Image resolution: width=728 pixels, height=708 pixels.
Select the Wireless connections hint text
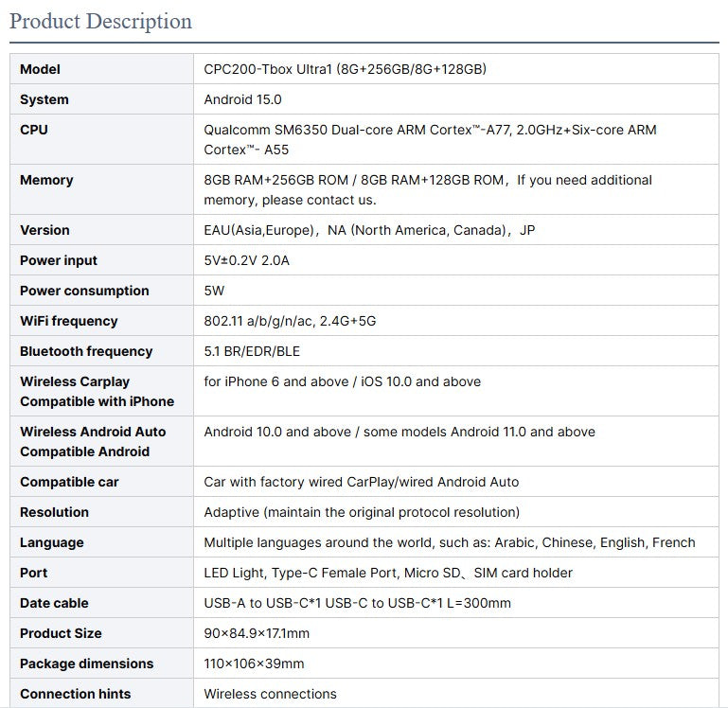click(270, 694)
